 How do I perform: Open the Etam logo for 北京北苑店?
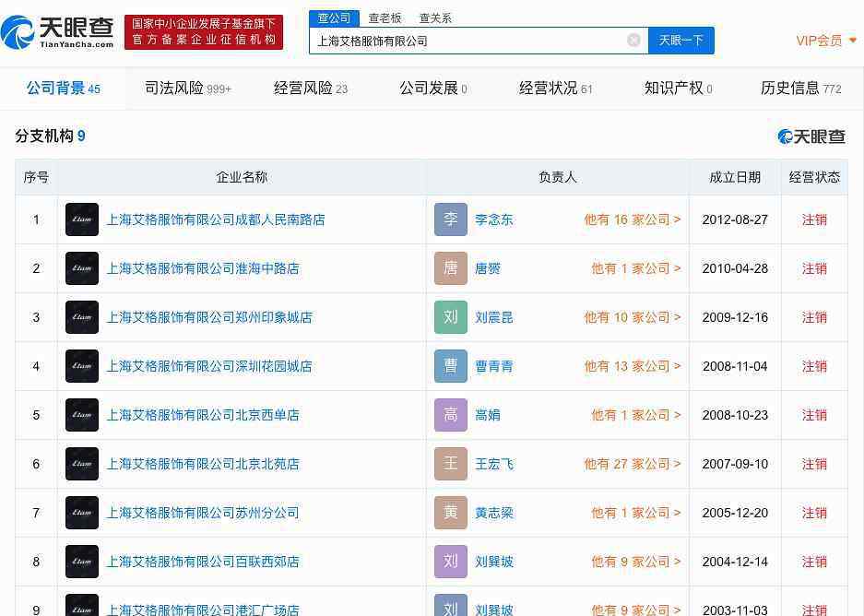pos(81,464)
